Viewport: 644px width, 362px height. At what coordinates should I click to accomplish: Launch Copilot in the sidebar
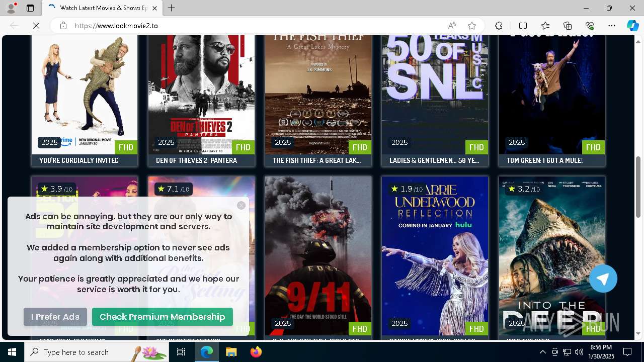(632, 26)
